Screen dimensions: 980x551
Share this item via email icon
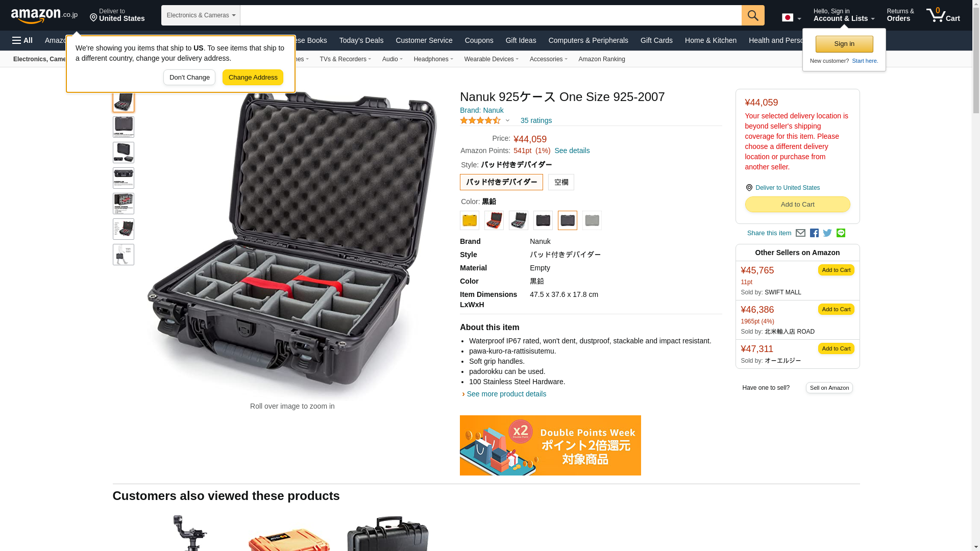800,233
